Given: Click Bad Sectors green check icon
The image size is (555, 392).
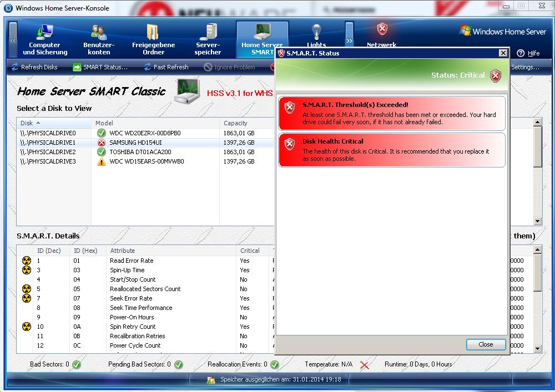Looking at the screenshot, I should coord(77,364).
